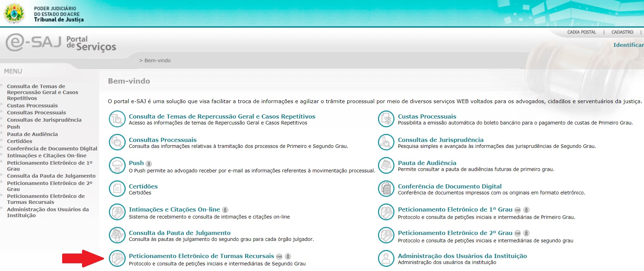Click the Administração dos Usuários person icon
The height and width of the screenshot is (271, 644).
[386, 258]
